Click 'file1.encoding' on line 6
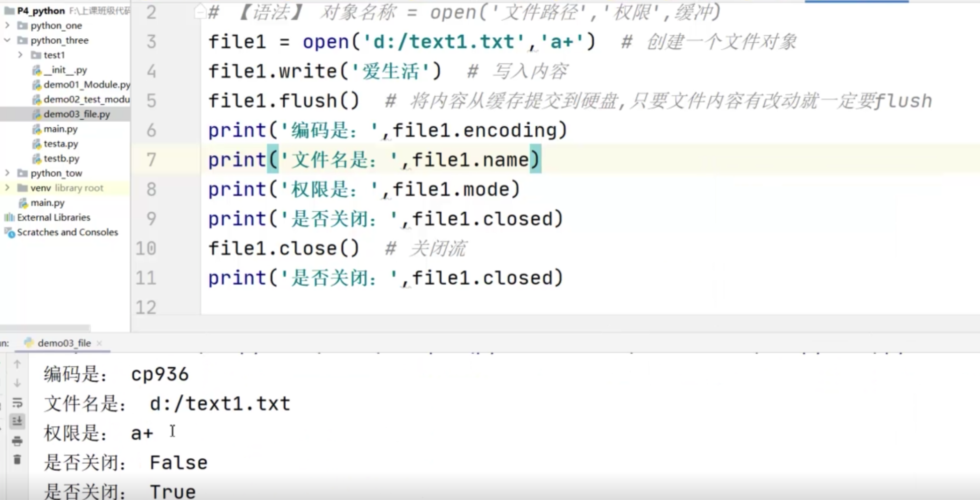 point(475,130)
